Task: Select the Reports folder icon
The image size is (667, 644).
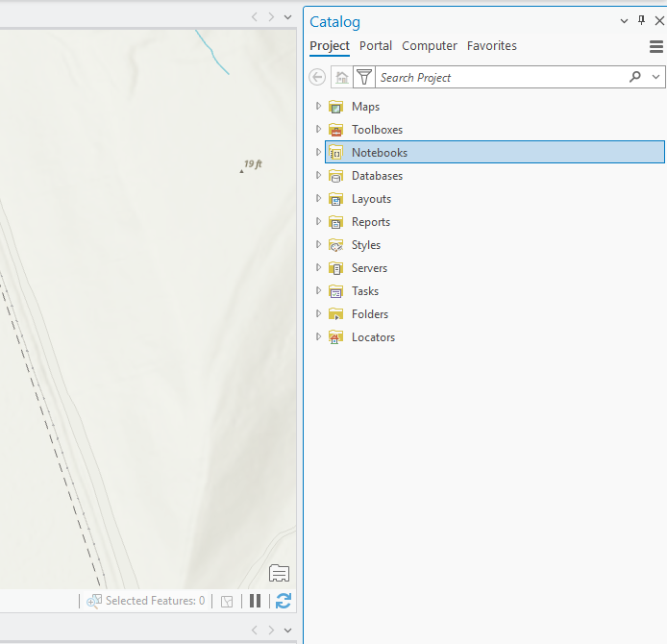Action: [336, 222]
